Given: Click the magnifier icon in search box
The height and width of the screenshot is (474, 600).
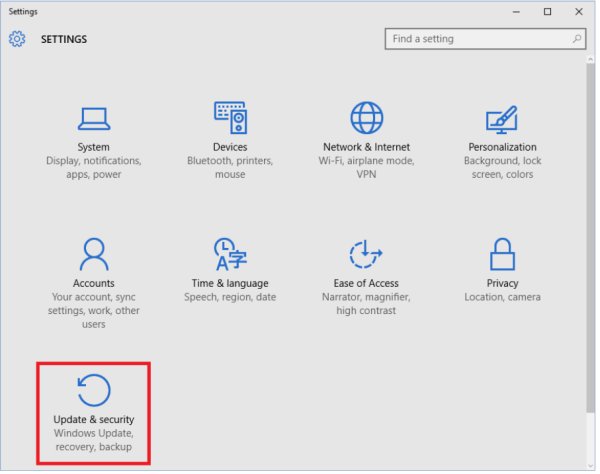Looking at the screenshot, I should [x=577, y=39].
